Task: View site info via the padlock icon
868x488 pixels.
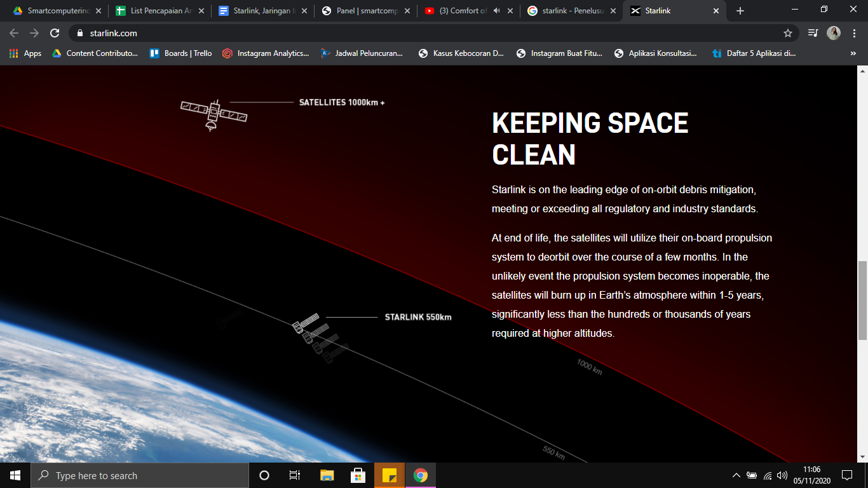Action: 80,33
